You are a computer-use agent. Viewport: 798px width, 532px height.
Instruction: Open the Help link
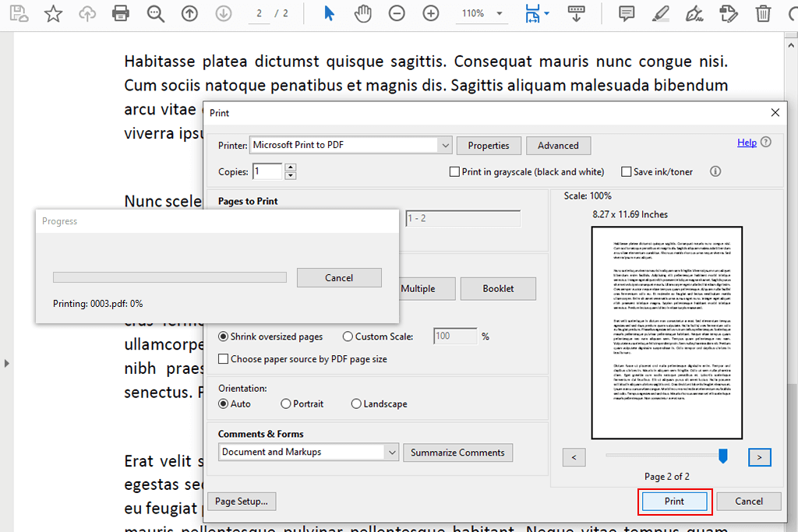(x=747, y=143)
